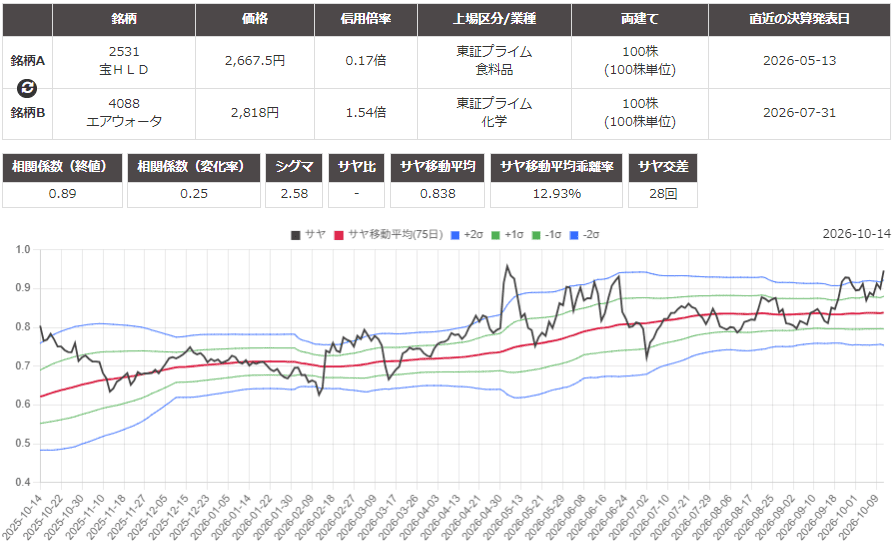Click the latest spread data point on chart

pyautogui.click(x=884, y=271)
